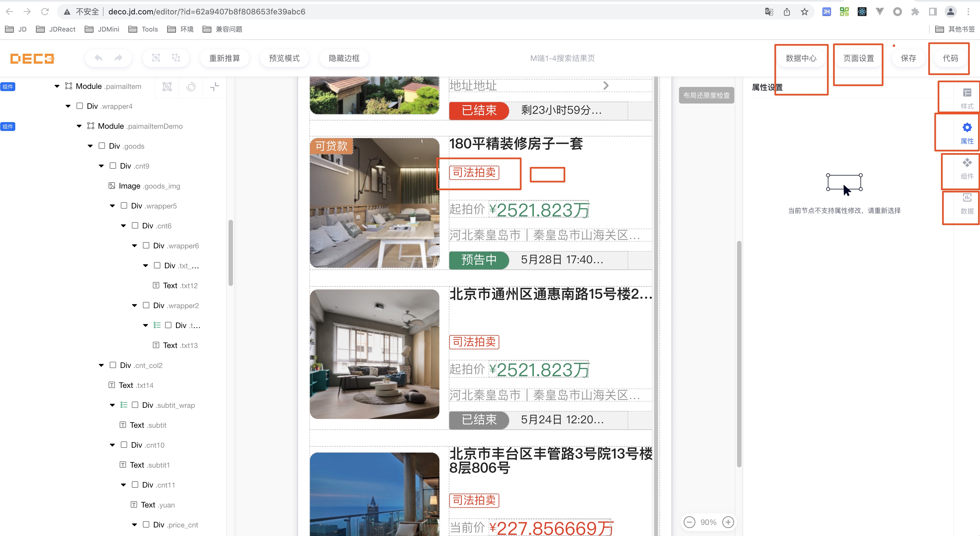Zoom in with the plus icon
The width and height of the screenshot is (980, 536).
728,522
